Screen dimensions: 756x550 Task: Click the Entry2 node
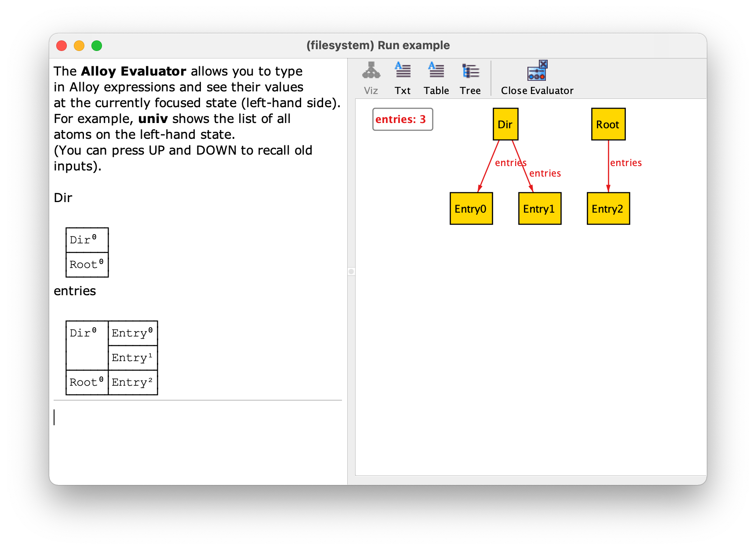608,209
